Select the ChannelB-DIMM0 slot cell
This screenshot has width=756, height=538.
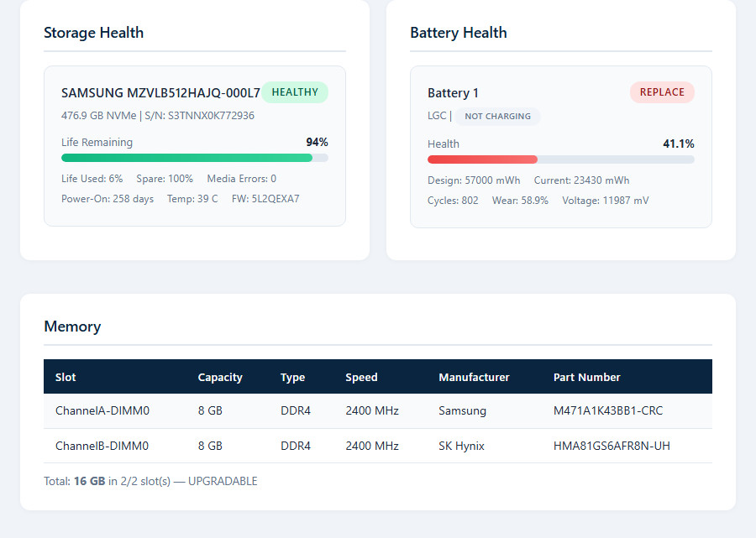coord(102,446)
